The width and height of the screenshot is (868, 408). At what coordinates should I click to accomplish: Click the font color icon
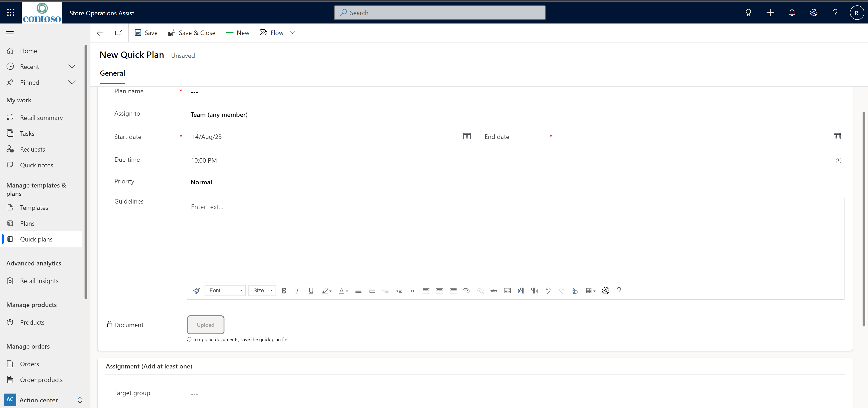[x=342, y=291]
